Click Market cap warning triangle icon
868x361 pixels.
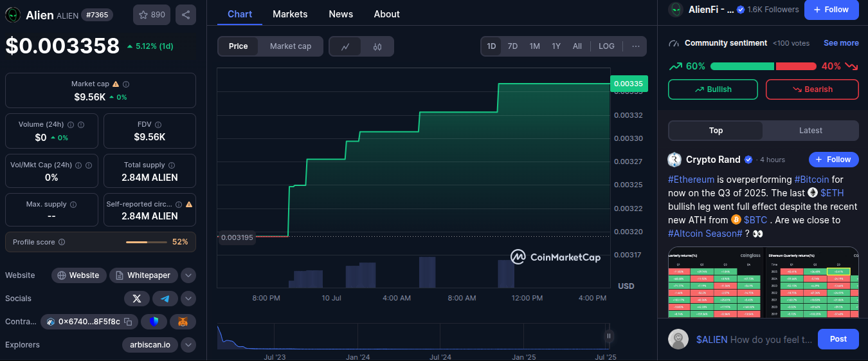click(x=116, y=84)
